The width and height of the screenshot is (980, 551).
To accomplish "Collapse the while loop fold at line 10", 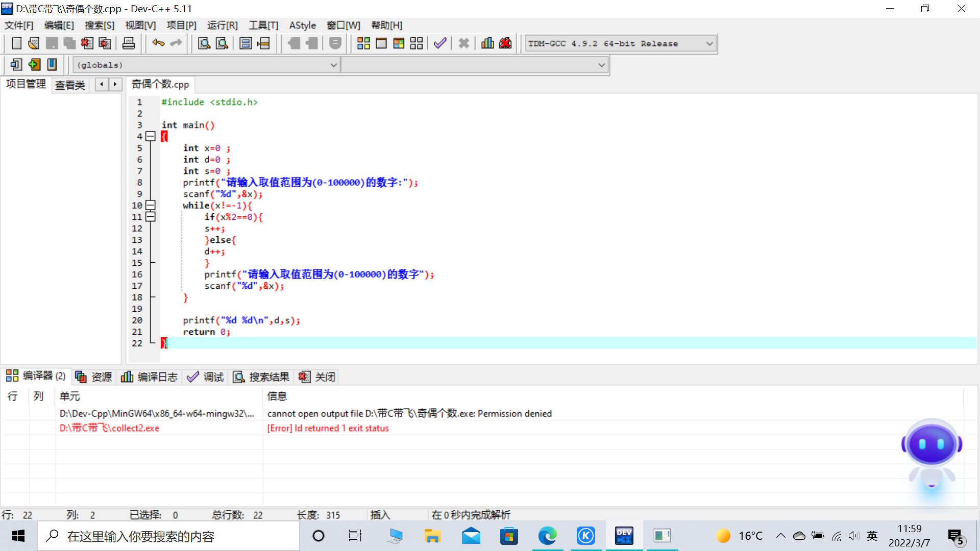I will (150, 205).
